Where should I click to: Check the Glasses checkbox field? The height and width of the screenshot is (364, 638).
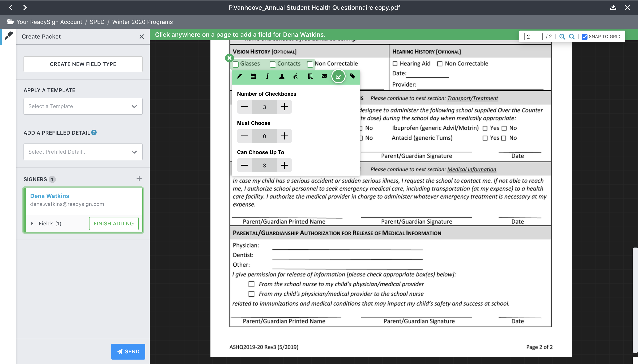coord(236,64)
